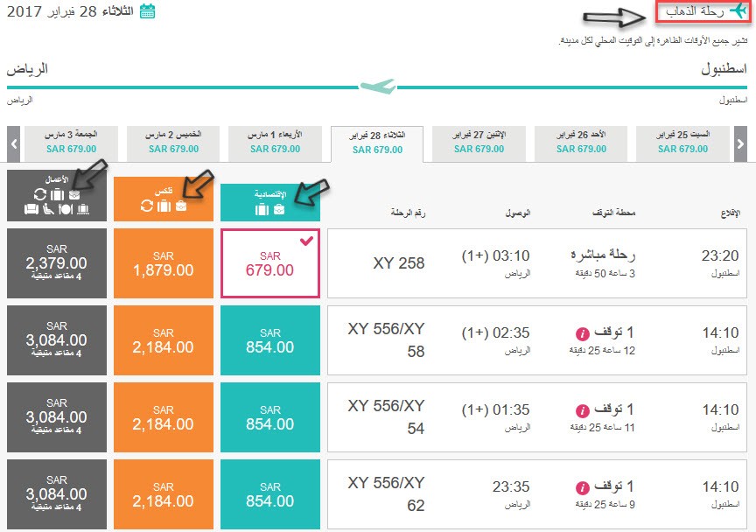Choose the flex SAR 1,879.00 fare for XY 258

coord(164,263)
